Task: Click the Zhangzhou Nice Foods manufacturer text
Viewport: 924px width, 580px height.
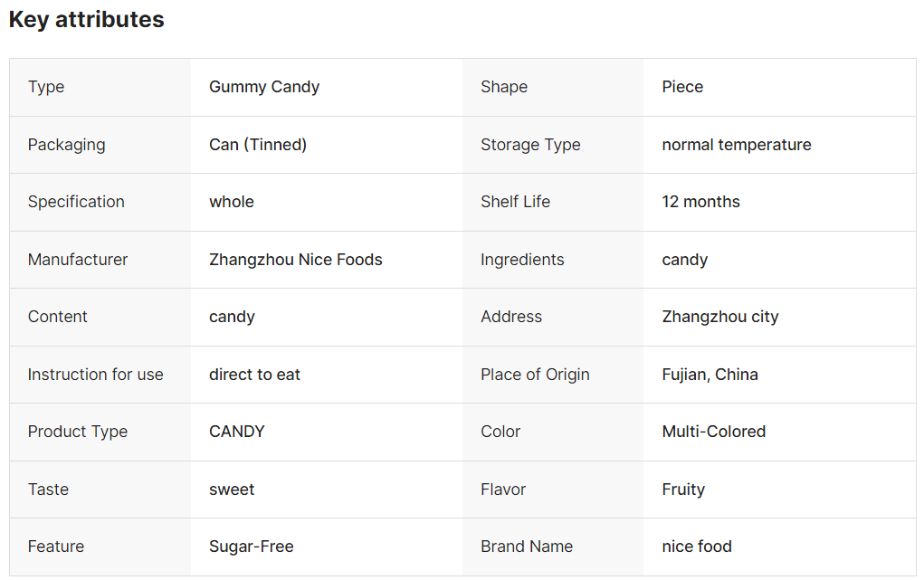Action: (x=295, y=260)
